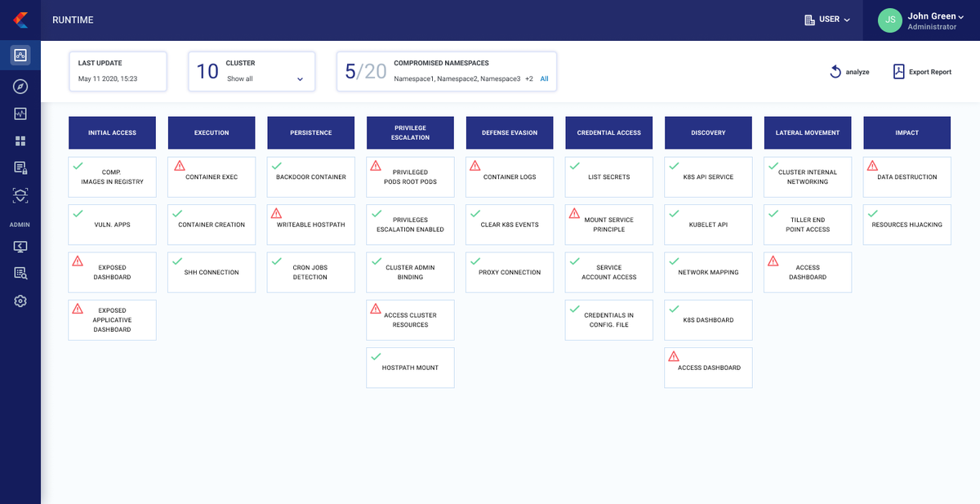Open the Container Creation card
The height and width of the screenshot is (504, 980).
[x=212, y=225]
